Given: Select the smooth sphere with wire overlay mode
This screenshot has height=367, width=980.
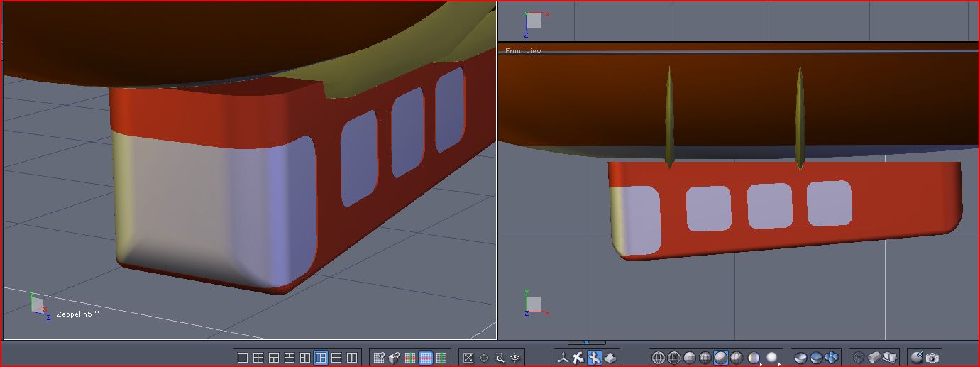Looking at the screenshot, I should (737, 358).
